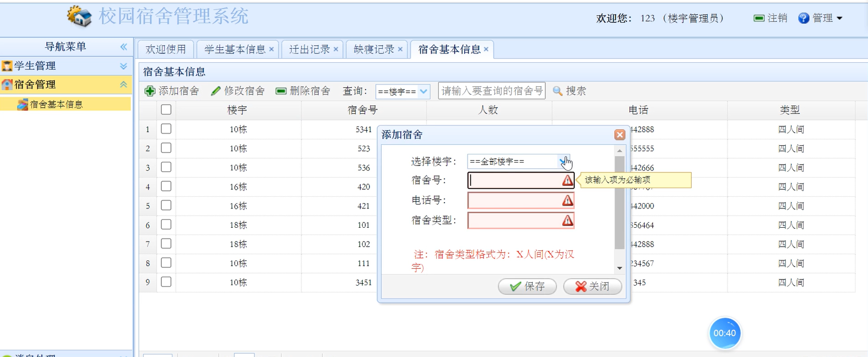This screenshot has width=868, height=357.
Task: Click the 注销 logout link
Action: click(x=770, y=18)
